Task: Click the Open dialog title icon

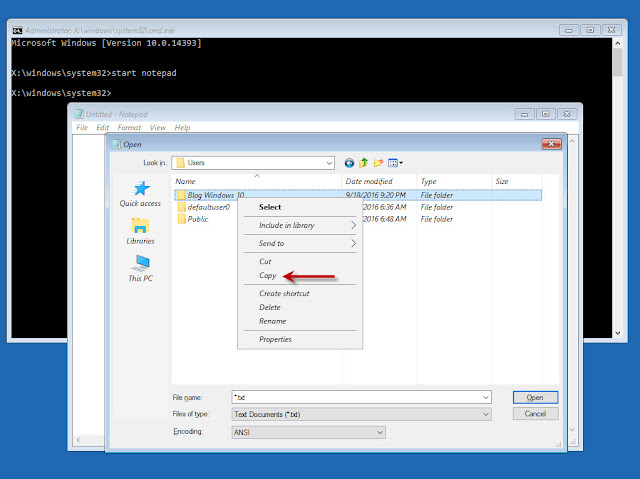Action: [117, 144]
